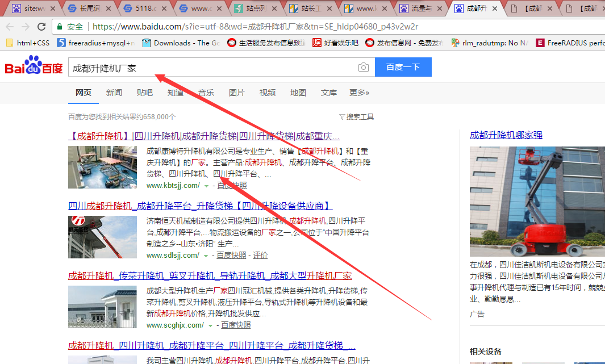The width and height of the screenshot is (605, 364).
Task: Open the 好看娱乐吧 bookmark
Action: click(335, 43)
